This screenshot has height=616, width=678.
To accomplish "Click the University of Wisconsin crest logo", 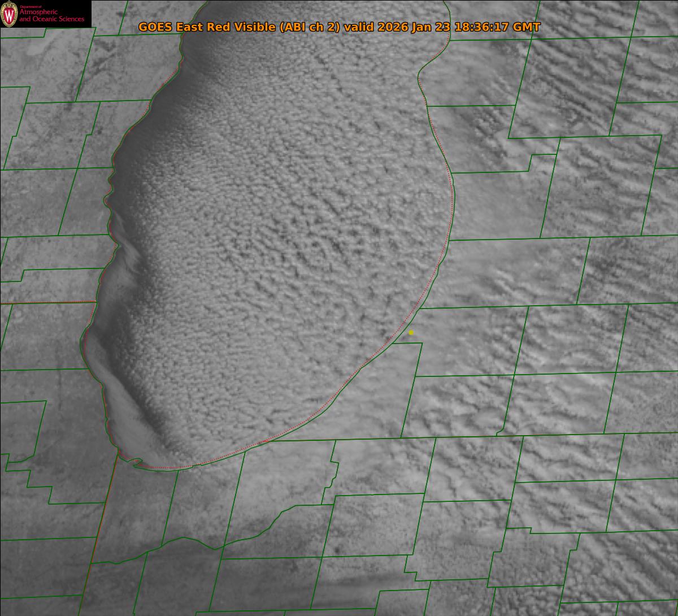I will pyautogui.click(x=10, y=14).
